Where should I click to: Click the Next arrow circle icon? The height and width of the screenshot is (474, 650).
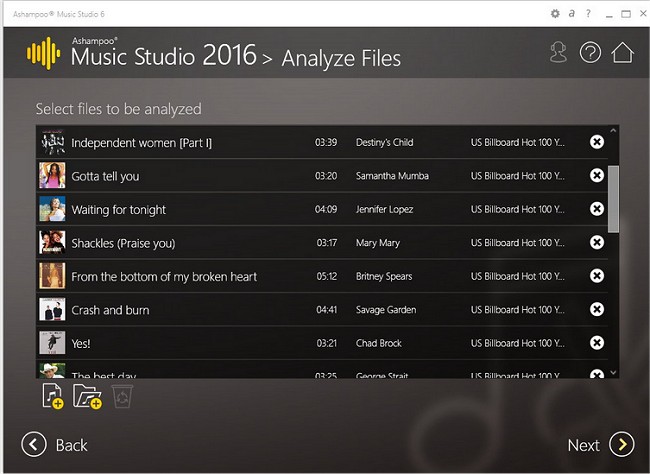(621, 444)
